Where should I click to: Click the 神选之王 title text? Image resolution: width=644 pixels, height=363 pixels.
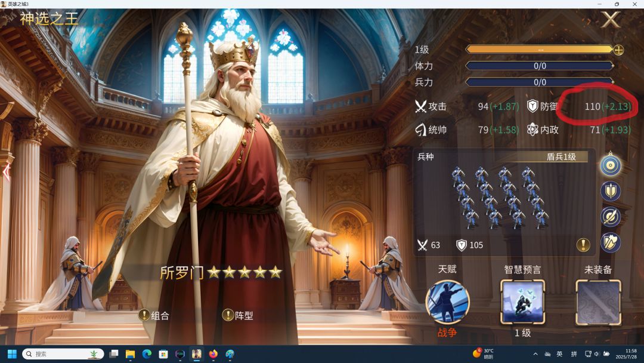(x=49, y=19)
